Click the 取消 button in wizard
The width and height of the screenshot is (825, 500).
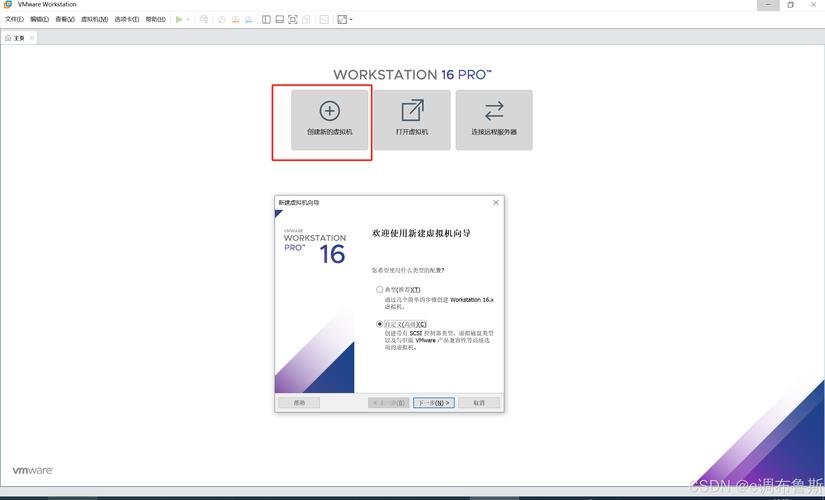coord(479,403)
